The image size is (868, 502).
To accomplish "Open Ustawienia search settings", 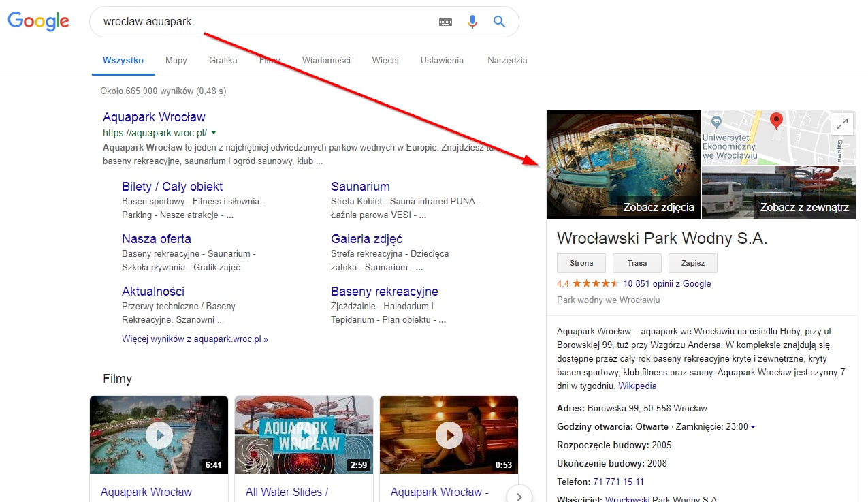I will (x=442, y=60).
